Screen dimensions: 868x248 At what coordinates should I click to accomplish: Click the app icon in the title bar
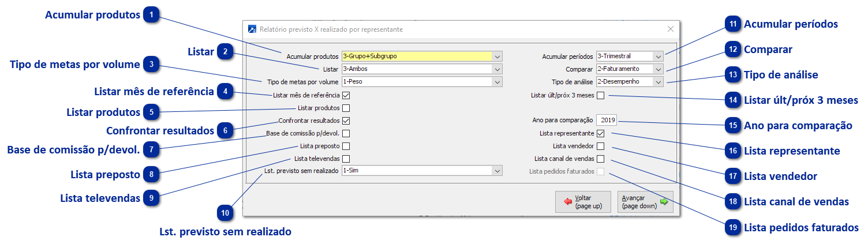(x=252, y=29)
